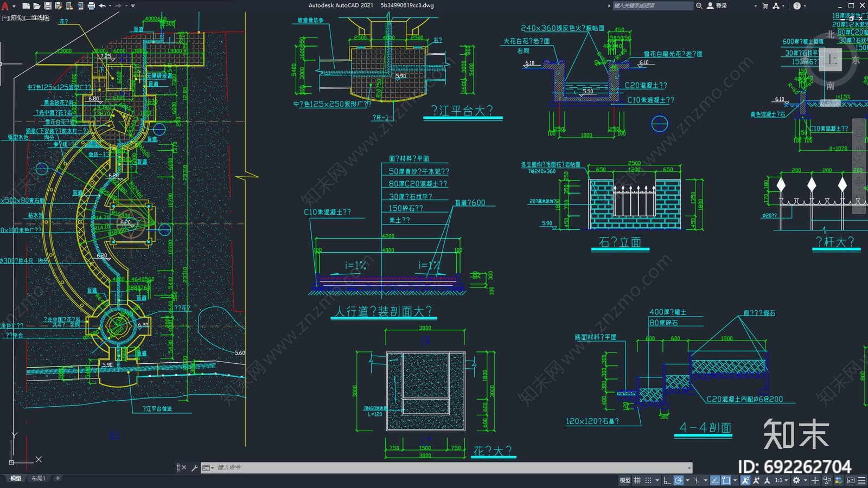The width and height of the screenshot is (868, 488).
Task: Open command line customize wrench
Action: [x=194, y=467]
